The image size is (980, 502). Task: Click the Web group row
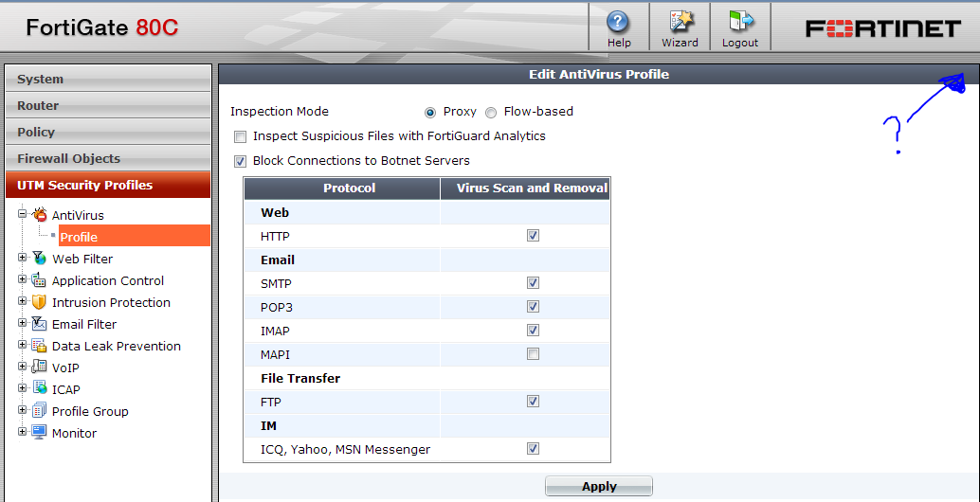point(426,212)
